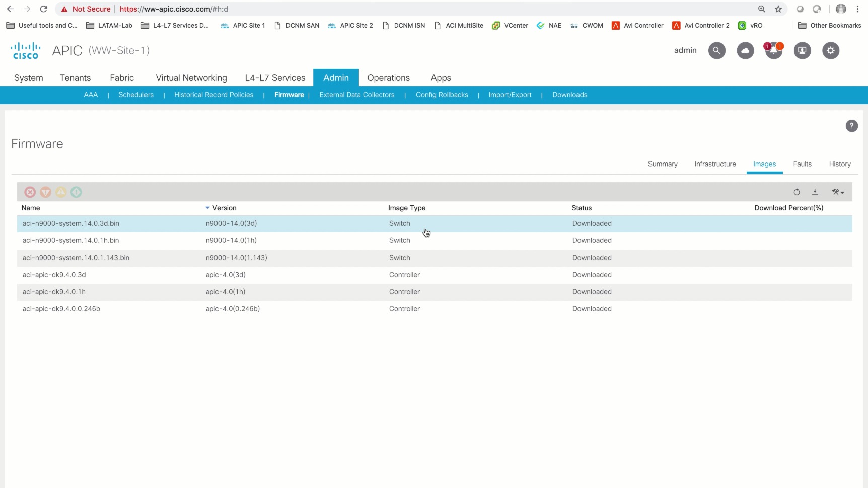Viewport: 868px width, 488px height.
Task: Click the major faults icon
Action: click(45, 192)
